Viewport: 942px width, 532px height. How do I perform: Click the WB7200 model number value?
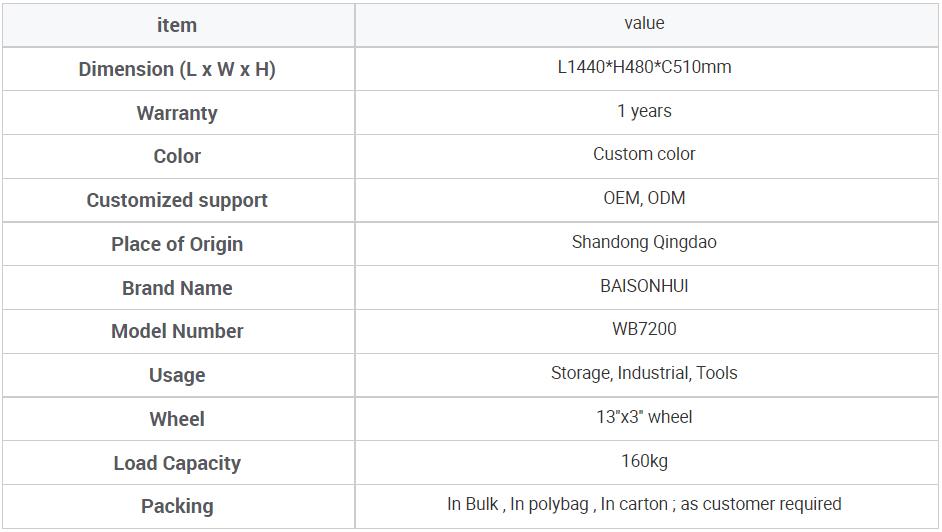tap(644, 329)
